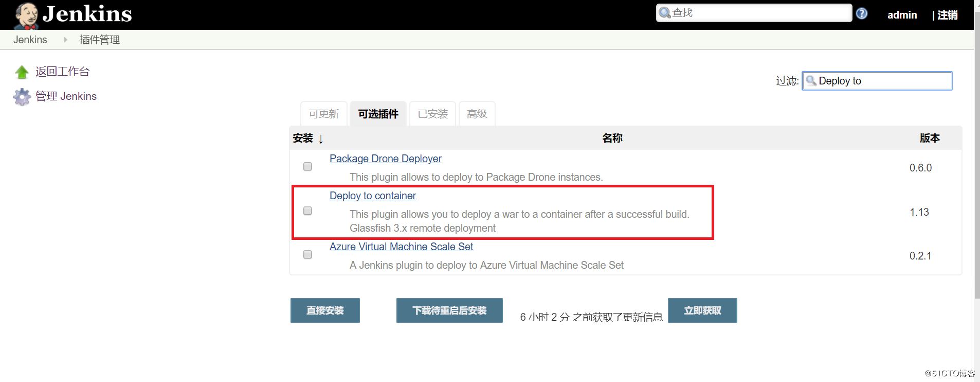This screenshot has height=382, width=980.
Task: Click the 下载待重启后安装 button
Action: (x=449, y=310)
